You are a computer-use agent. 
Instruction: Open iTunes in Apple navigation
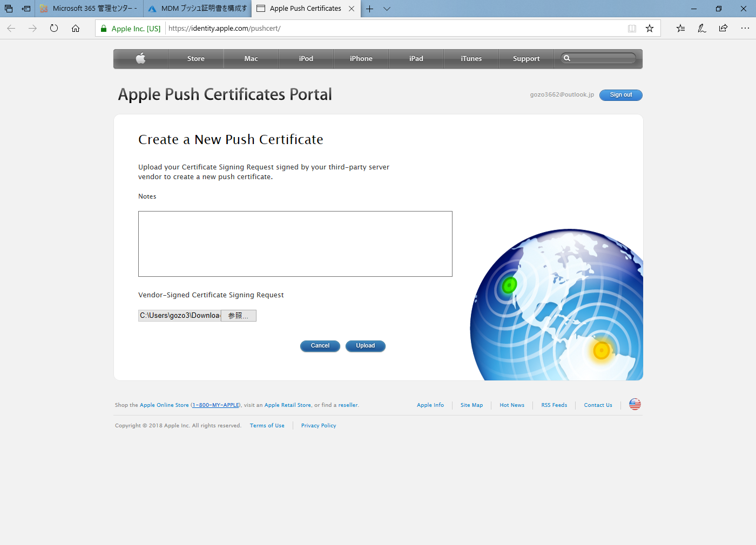(471, 59)
